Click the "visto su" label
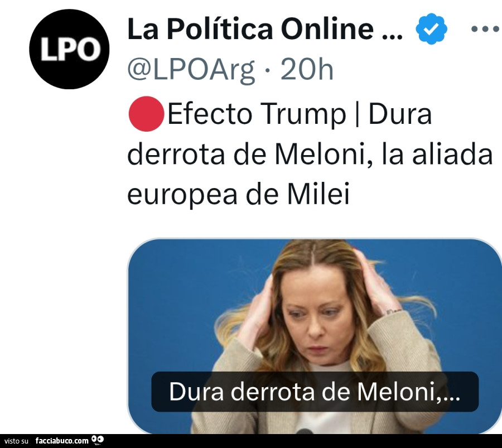 [16, 441]
